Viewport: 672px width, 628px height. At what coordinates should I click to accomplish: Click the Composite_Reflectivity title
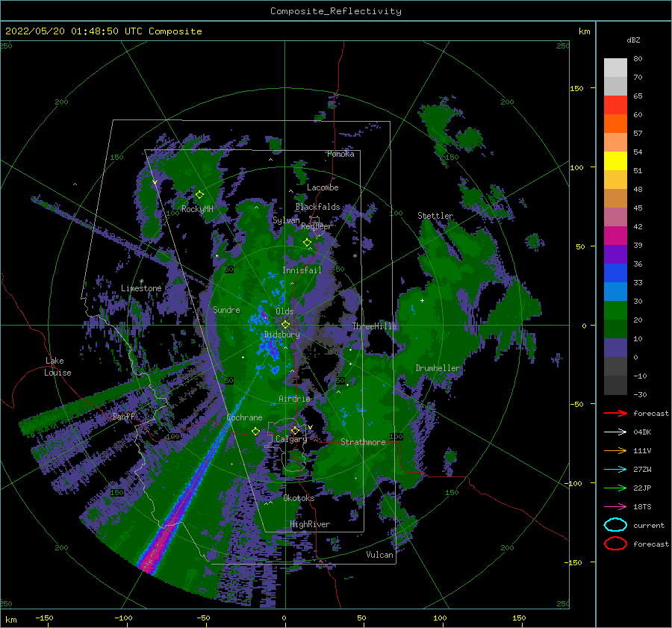(335, 11)
